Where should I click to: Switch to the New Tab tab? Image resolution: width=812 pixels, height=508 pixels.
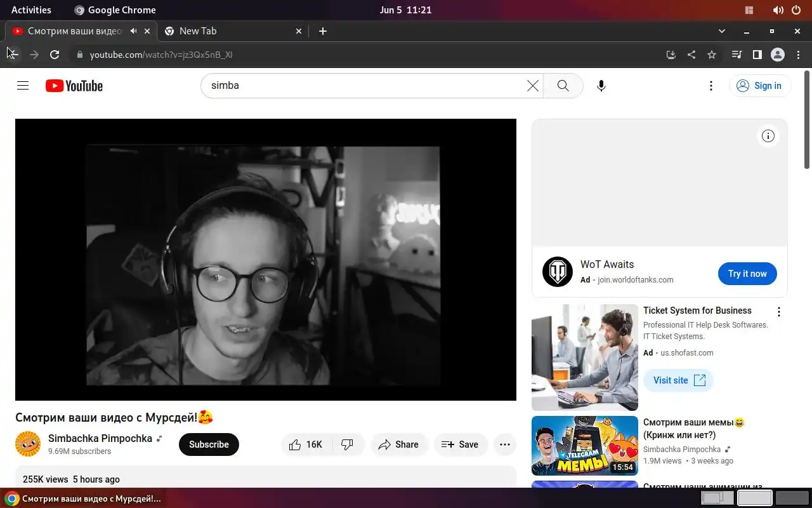coord(232,31)
